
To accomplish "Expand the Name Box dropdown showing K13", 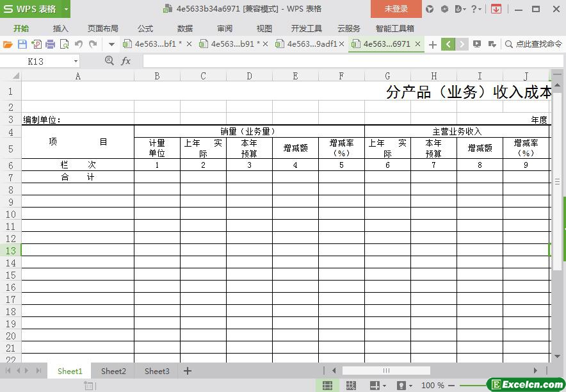I will tap(76, 61).
